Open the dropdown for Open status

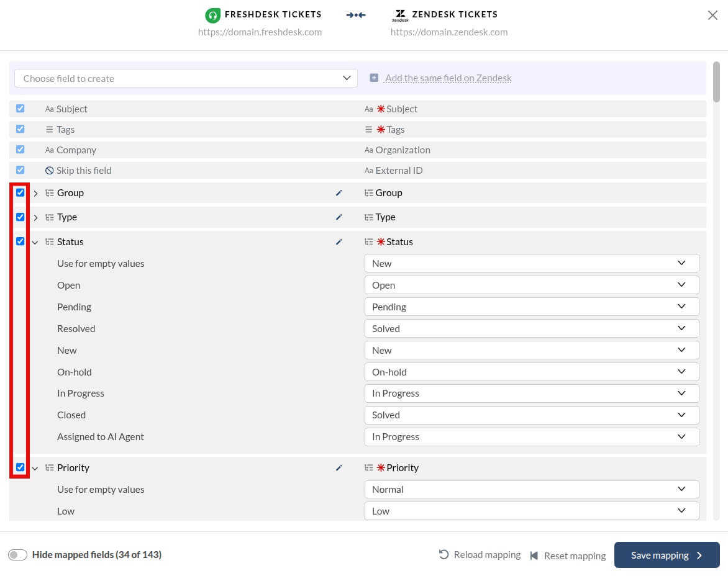(x=532, y=286)
